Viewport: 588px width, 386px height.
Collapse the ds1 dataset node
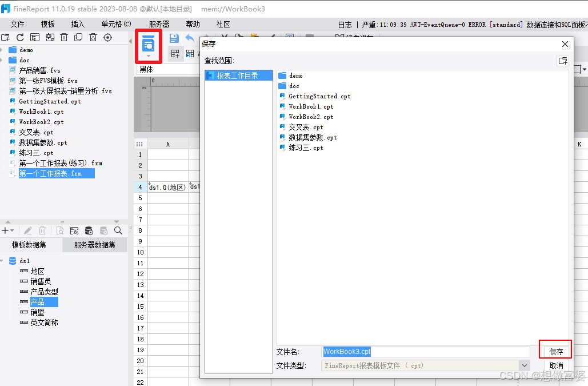(2, 261)
